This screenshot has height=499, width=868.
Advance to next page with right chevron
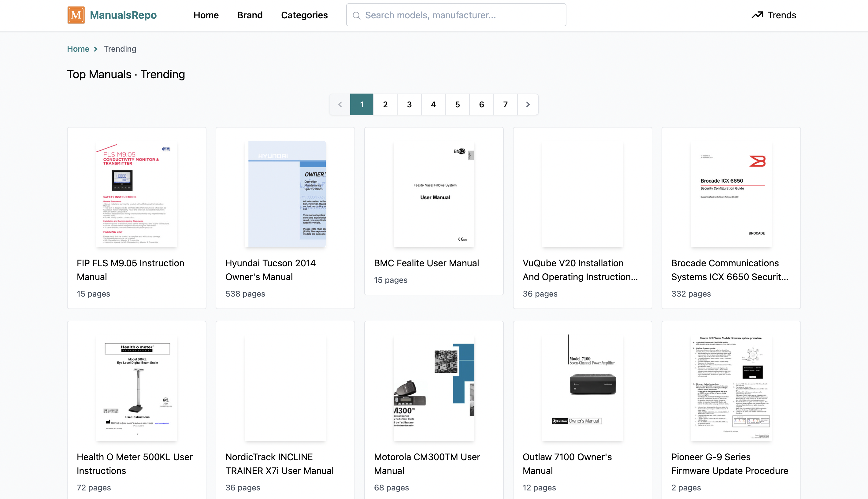[x=528, y=104]
